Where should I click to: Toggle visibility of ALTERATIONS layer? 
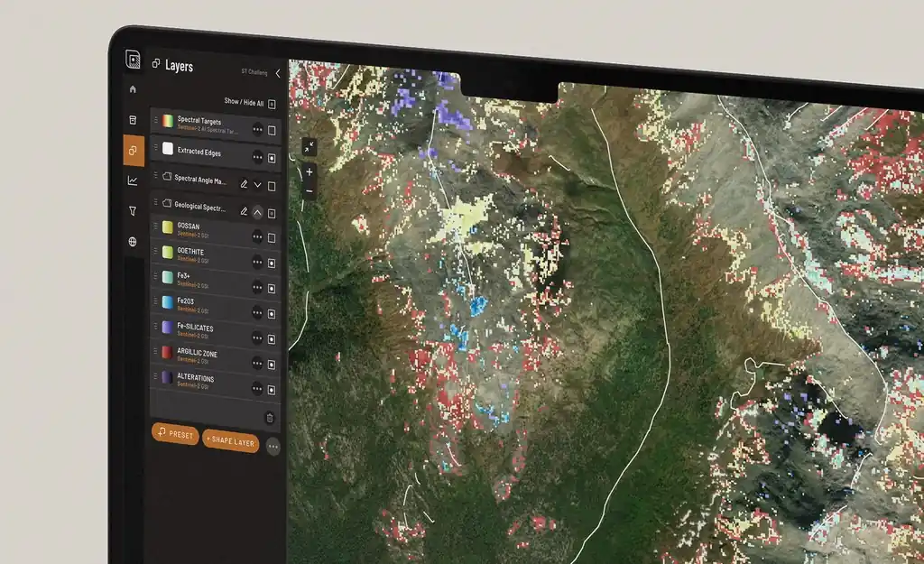pyautogui.click(x=272, y=390)
